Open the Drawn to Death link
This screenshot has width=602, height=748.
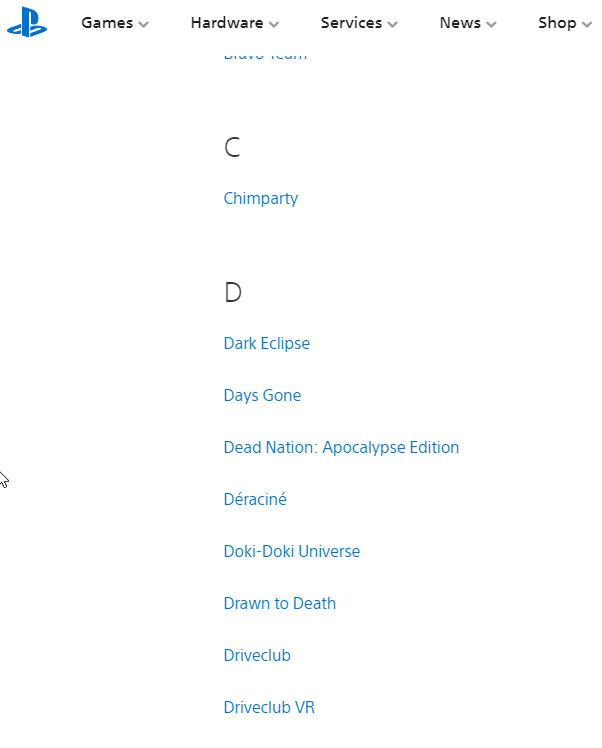coord(280,603)
